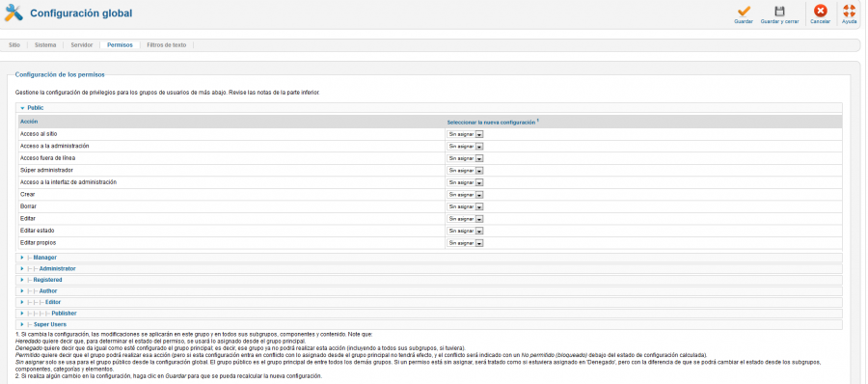Expand the Registered group panel

(x=429, y=280)
